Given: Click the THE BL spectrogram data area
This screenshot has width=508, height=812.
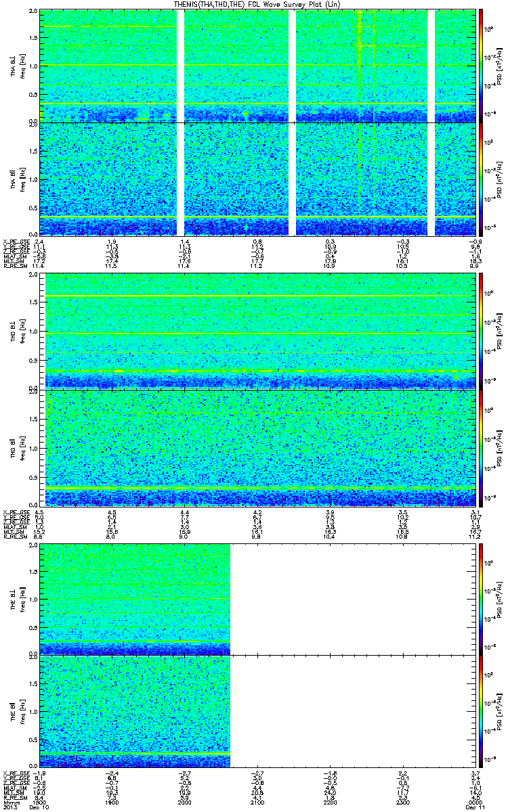Looking at the screenshot, I should pyautogui.click(x=136, y=599).
